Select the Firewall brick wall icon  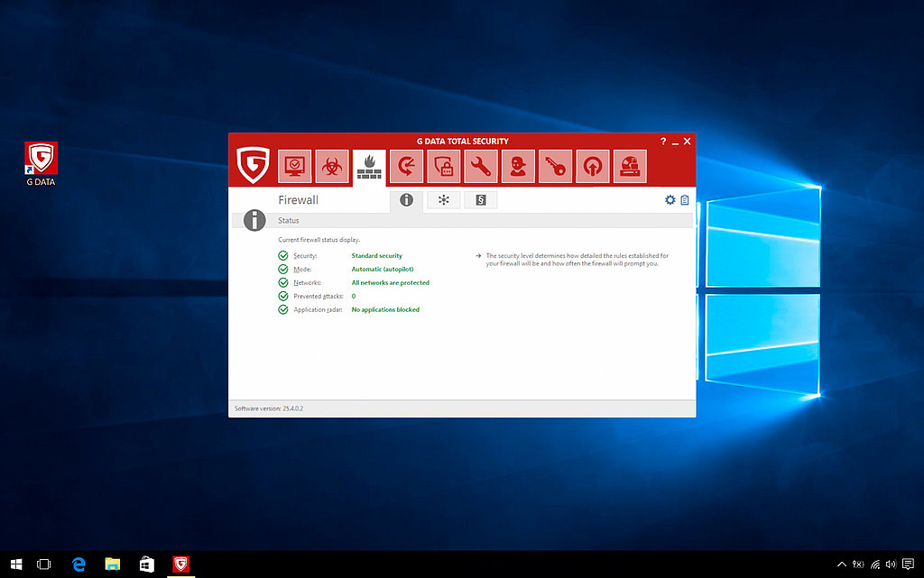coord(369,167)
